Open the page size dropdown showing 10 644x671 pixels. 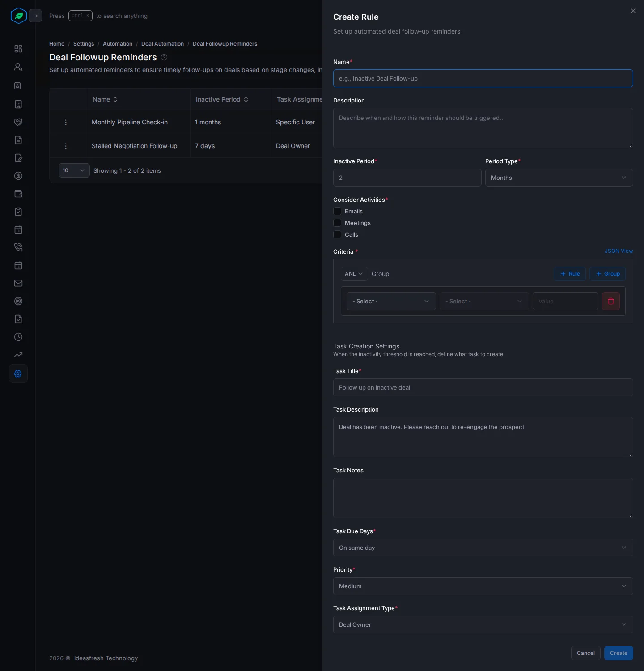[x=74, y=170]
